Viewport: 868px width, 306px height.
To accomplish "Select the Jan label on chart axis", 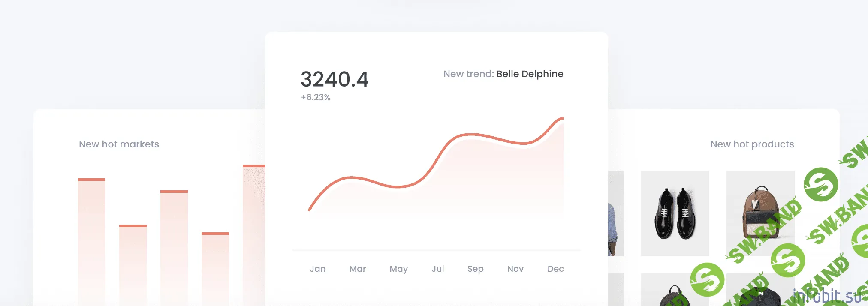I will point(318,269).
